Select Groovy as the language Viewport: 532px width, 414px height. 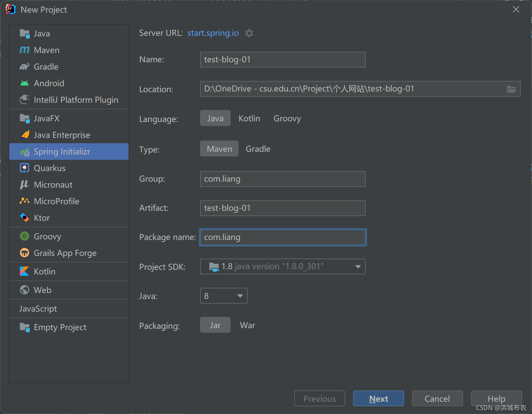point(287,118)
